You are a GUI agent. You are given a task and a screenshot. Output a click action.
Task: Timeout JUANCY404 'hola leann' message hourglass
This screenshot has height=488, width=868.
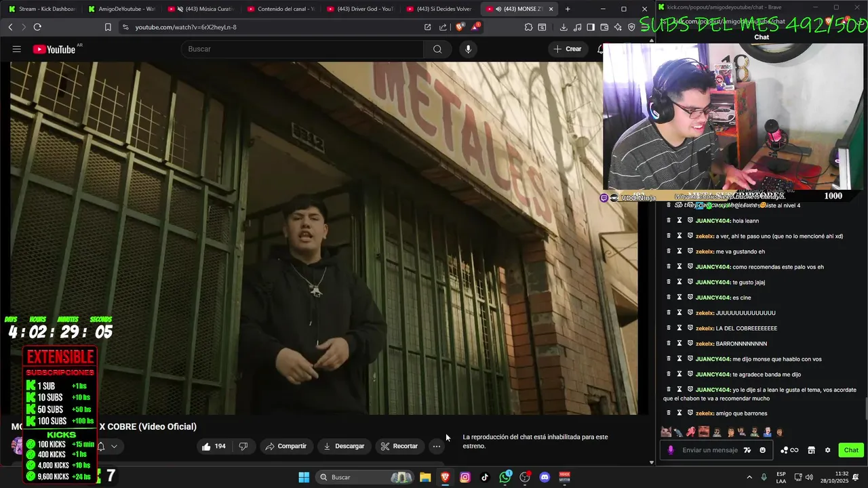point(679,220)
